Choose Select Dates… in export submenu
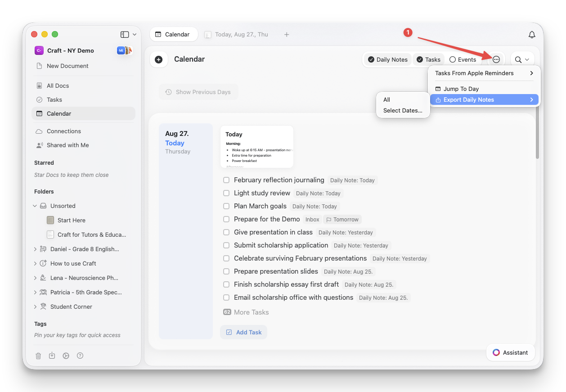The height and width of the screenshot is (392, 566). coord(403,111)
